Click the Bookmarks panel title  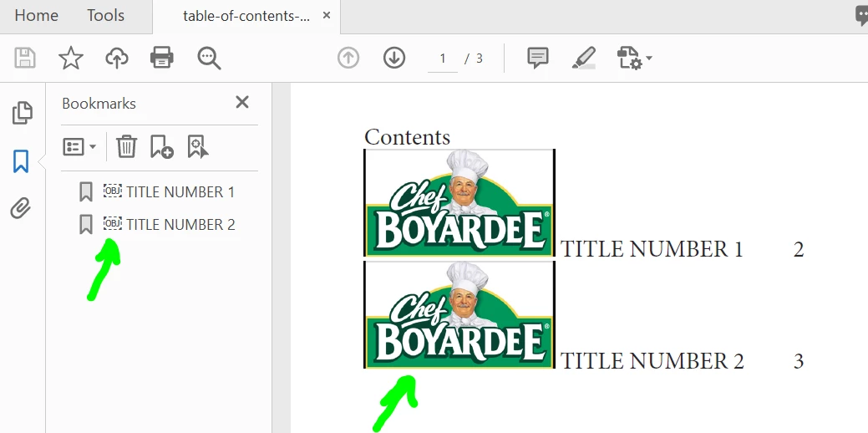(x=99, y=104)
